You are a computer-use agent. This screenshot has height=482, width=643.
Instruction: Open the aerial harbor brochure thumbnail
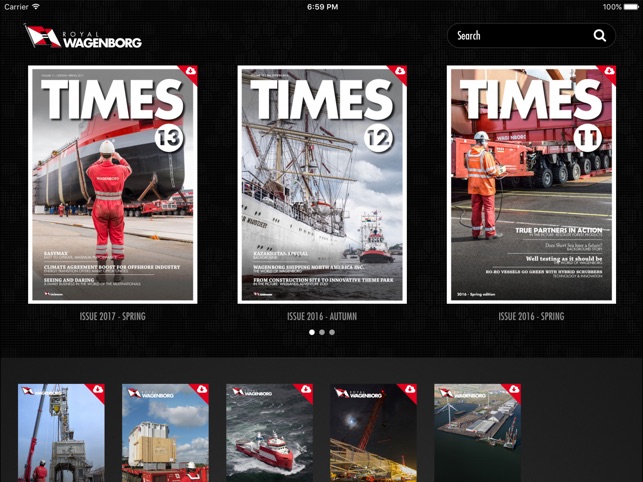click(478, 433)
